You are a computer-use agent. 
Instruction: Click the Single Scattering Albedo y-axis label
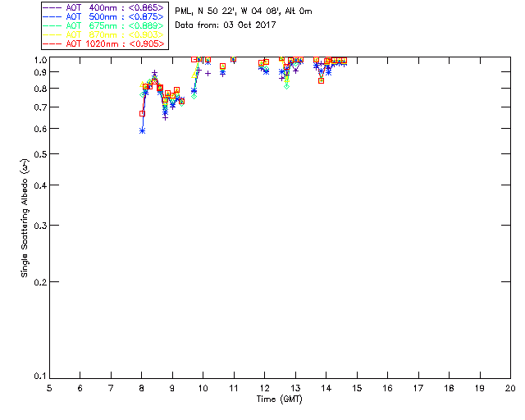coord(25,217)
